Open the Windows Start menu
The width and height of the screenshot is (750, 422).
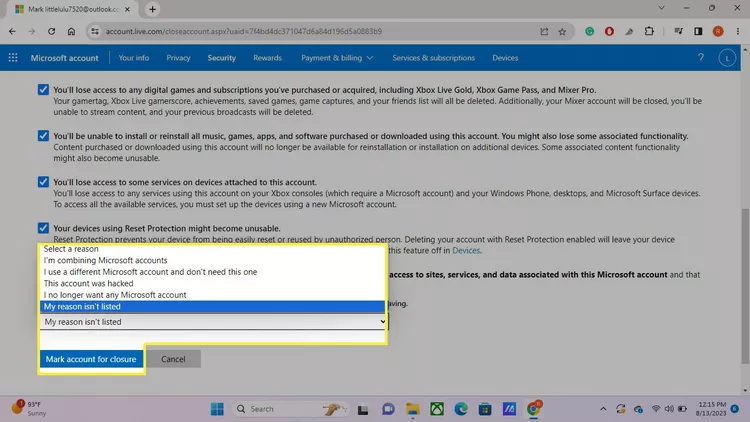[217, 409]
